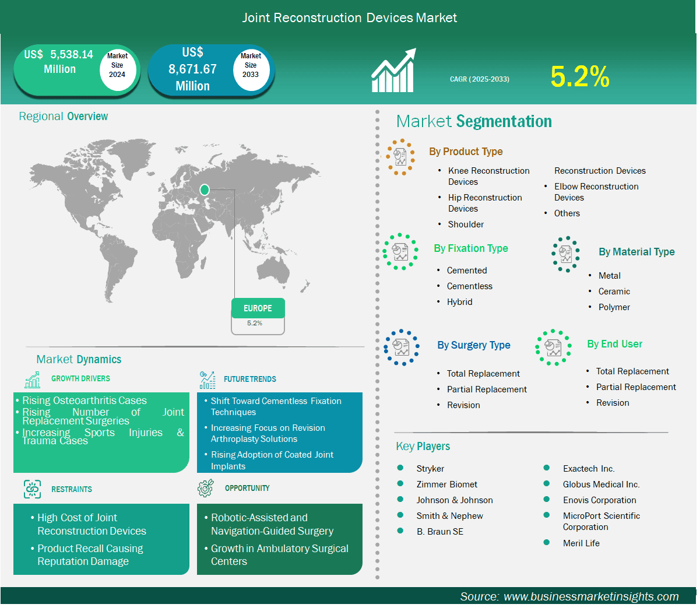Click Shift Toward Cementless Fixation Techniques
Viewport: 700px width, 611px height.
[276, 406]
